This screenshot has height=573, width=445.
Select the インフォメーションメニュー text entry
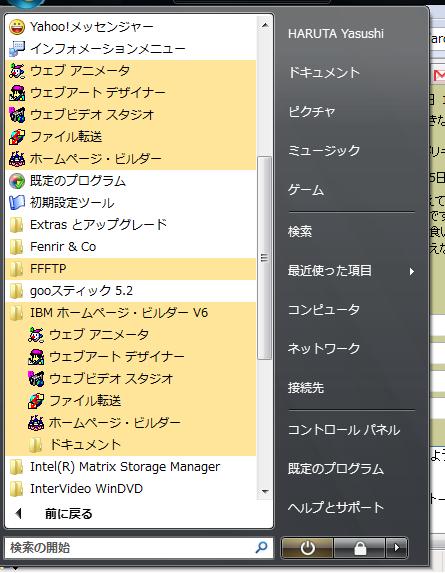108,49
